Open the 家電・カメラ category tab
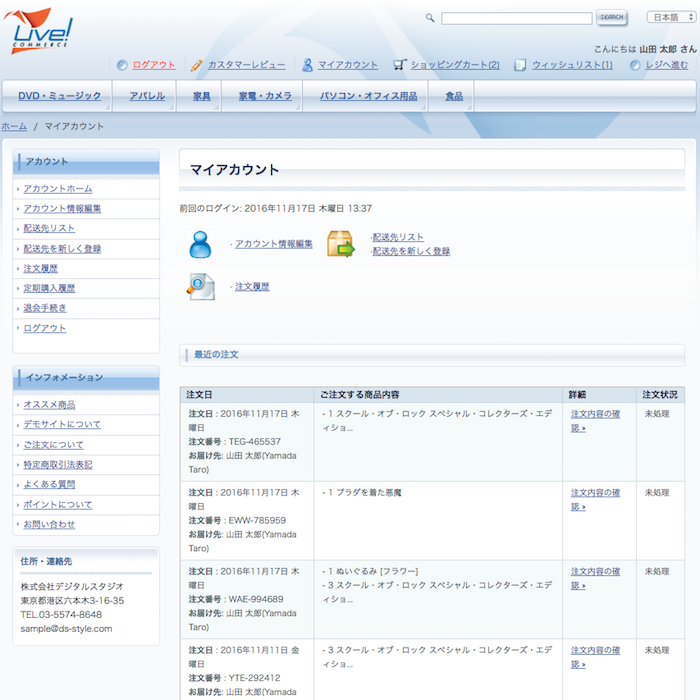 pyautogui.click(x=265, y=96)
